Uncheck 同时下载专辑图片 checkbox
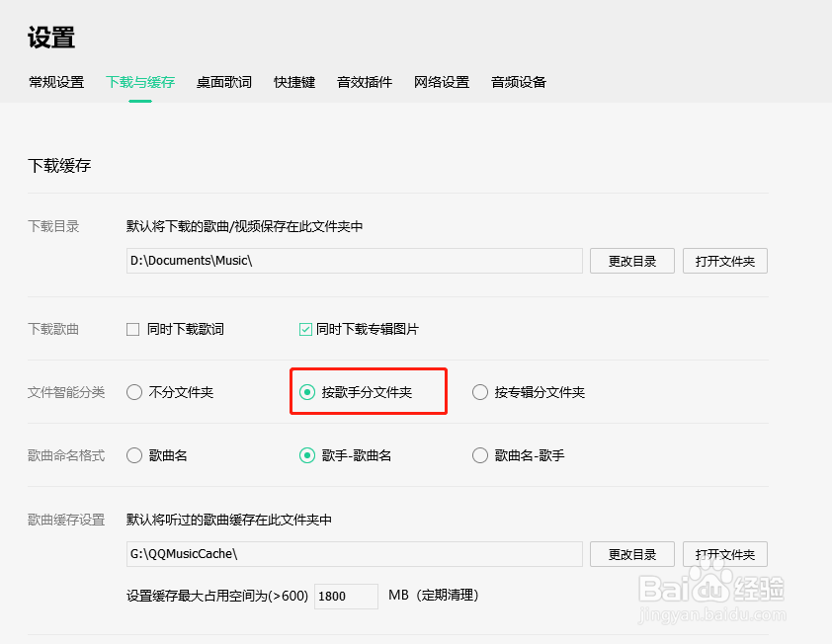 pos(305,330)
